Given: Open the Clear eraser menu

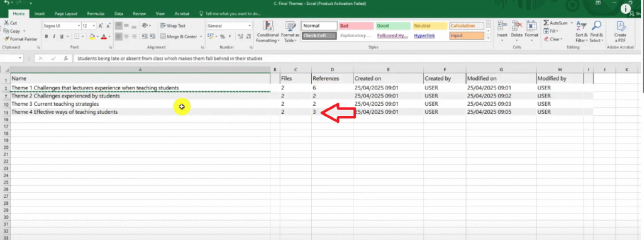Looking at the screenshot, I should [x=553, y=39].
